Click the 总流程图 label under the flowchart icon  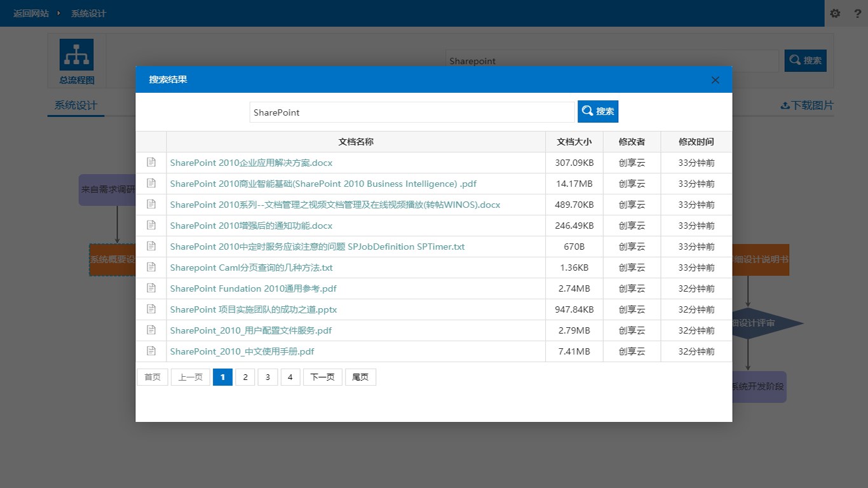(x=77, y=80)
